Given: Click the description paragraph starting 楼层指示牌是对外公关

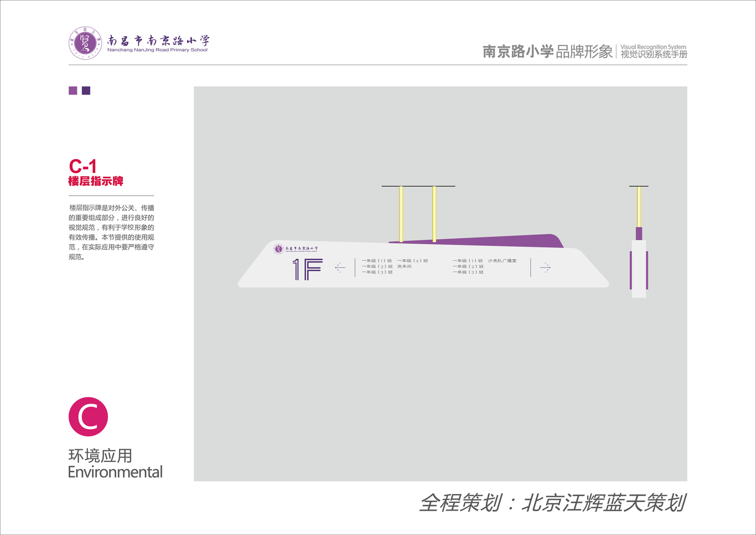Looking at the screenshot, I should point(111,232).
